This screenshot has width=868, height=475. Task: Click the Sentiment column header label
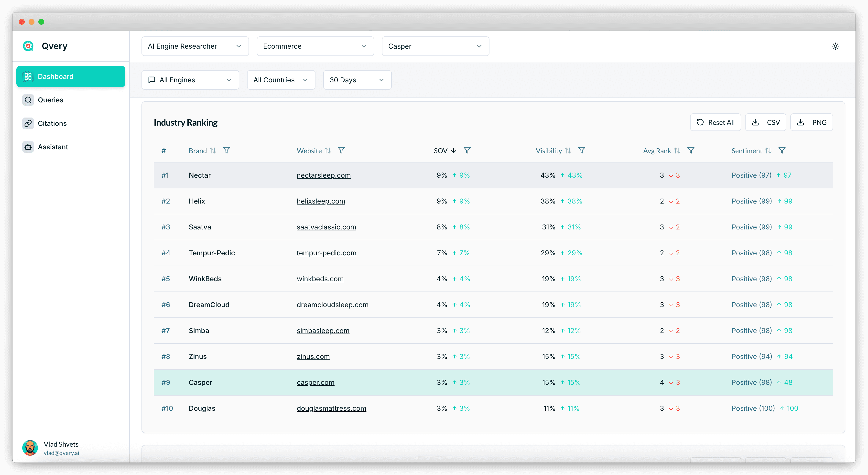pyautogui.click(x=747, y=151)
